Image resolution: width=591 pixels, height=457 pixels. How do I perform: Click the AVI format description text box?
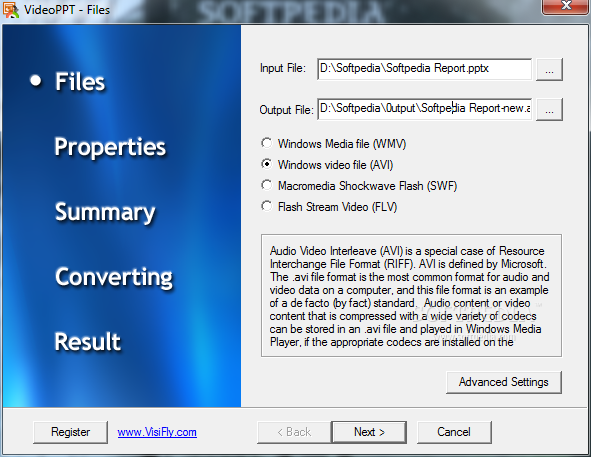pyautogui.click(x=411, y=296)
